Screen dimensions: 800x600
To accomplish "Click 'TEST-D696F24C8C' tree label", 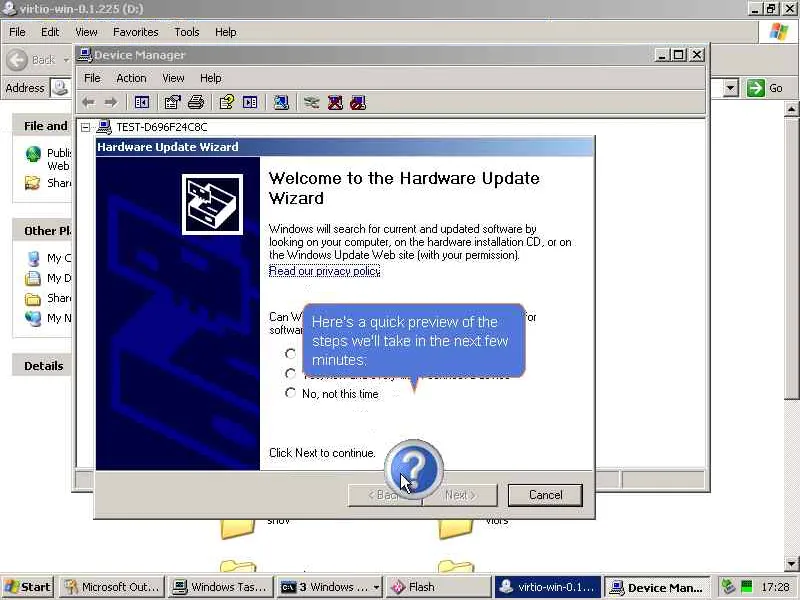I will tap(162, 127).
